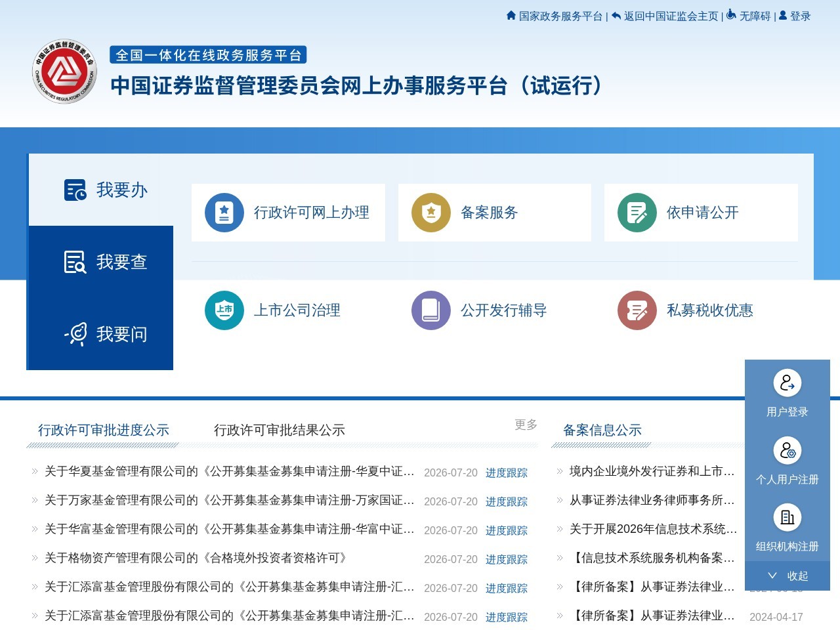Viewport: 840px width, 630px height.
Task: Open the 返回中国证监会主页 link
Action: pyautogui.click(x=671, y=16)
